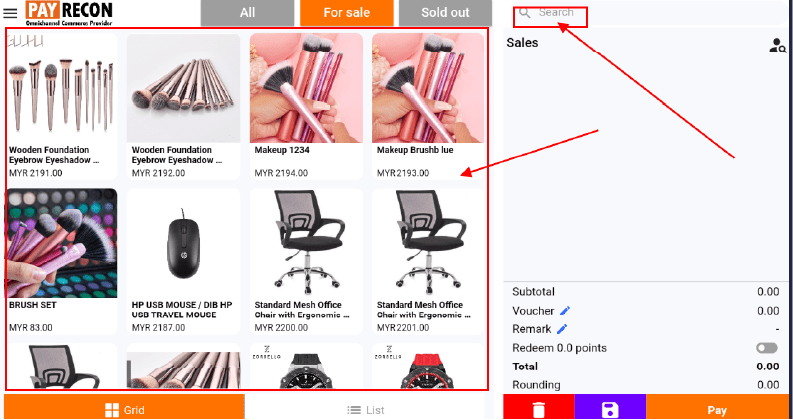Select the Sold out filter
This screenshot has width=793, height=420.
tap(445, 13)
